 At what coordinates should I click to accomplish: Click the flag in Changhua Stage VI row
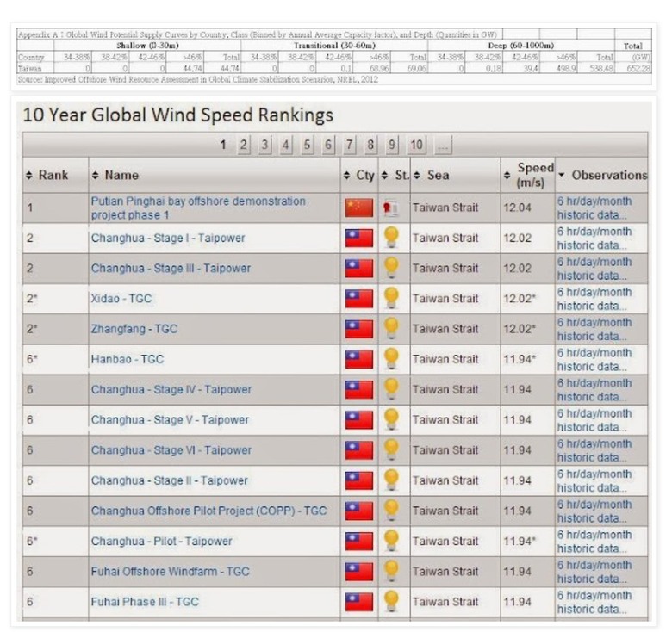(358, 450)
